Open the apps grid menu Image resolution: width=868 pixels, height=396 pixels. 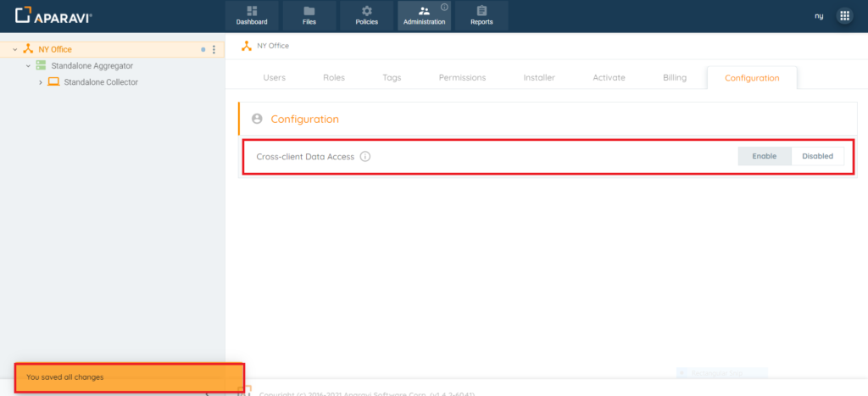[x=844, y=15]
